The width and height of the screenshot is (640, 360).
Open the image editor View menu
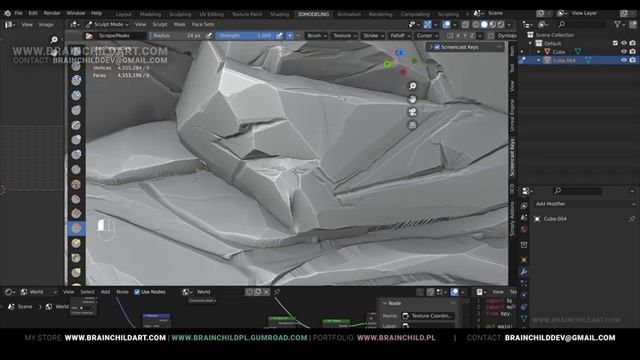coord(27,25)
